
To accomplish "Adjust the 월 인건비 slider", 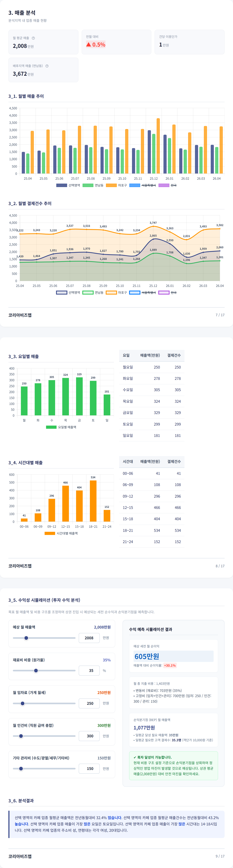I will 44,736.
